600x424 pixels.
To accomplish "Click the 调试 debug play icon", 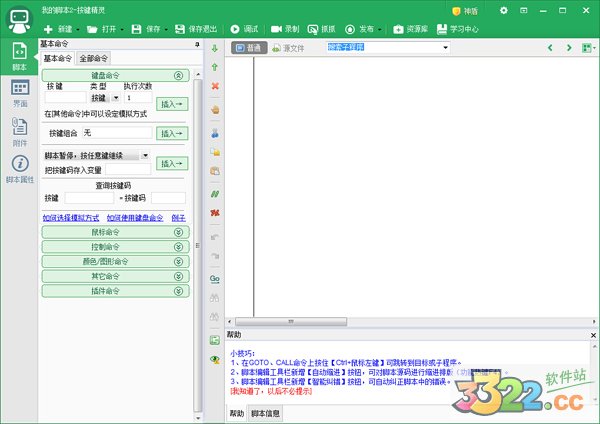I will click(235, 30).
